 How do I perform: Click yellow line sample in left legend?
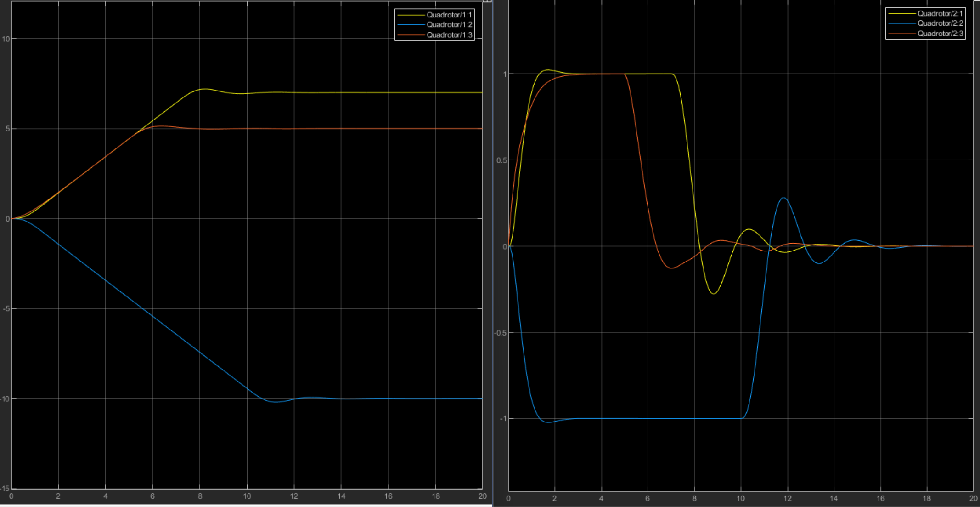[411, 15]
